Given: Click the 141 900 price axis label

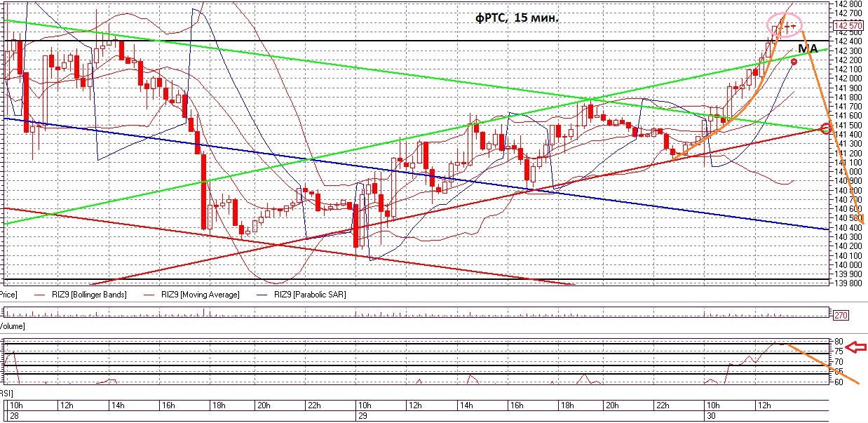Looking at the screenshot, I should [x=849, y=88].
